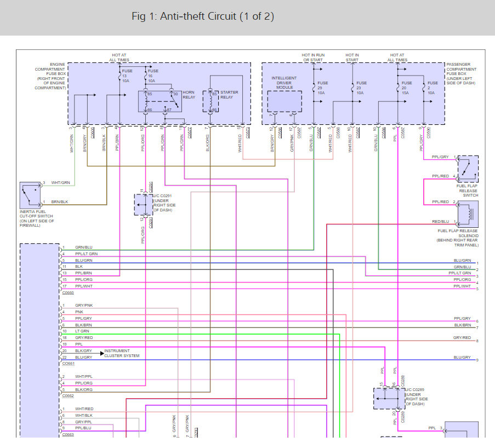
Task: Open the C0661 connector label
Action: 69,363
